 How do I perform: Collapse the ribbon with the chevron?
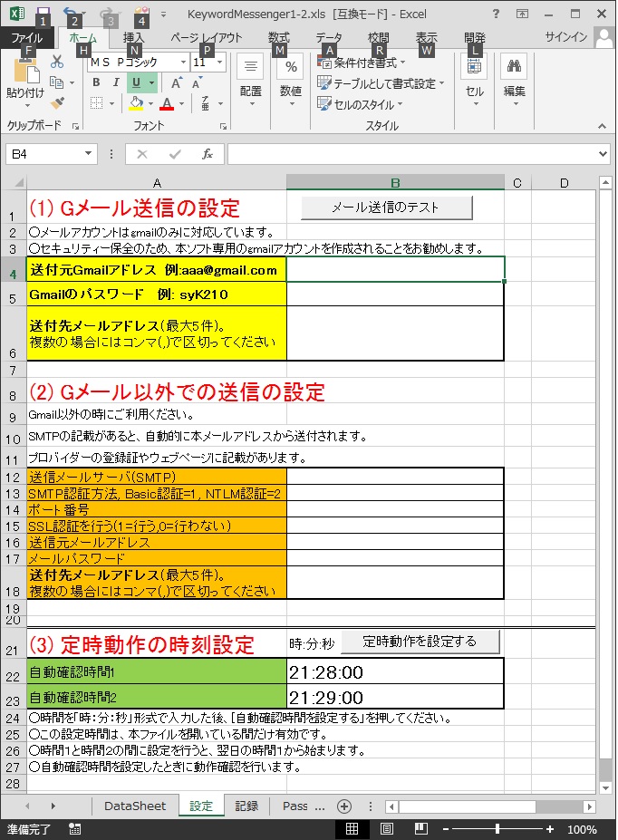coord(602,126)
